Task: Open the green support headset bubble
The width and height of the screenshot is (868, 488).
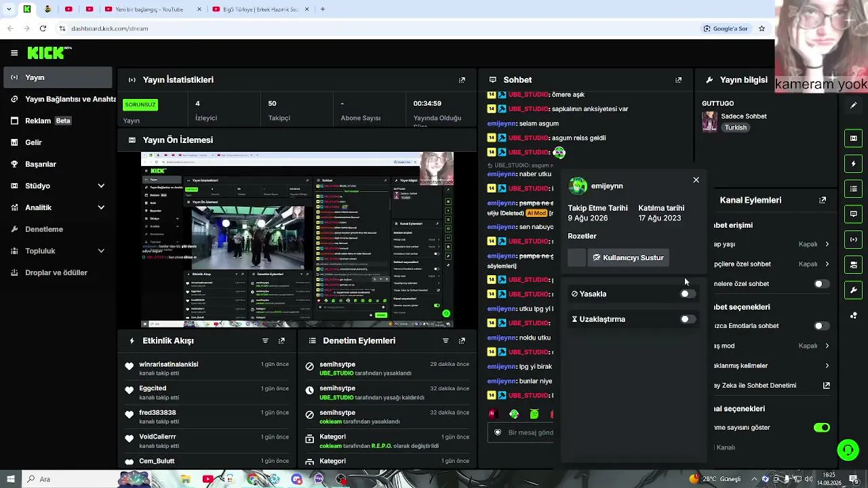Action: [x=847, y=450]
